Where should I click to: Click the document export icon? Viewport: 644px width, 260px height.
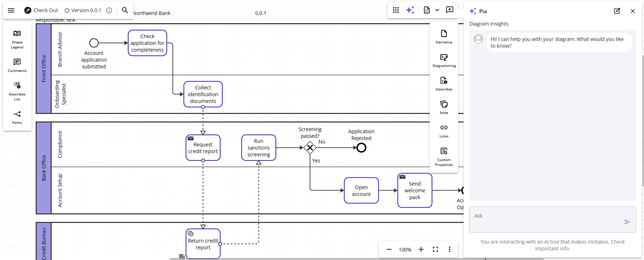(x=427, y=10)
